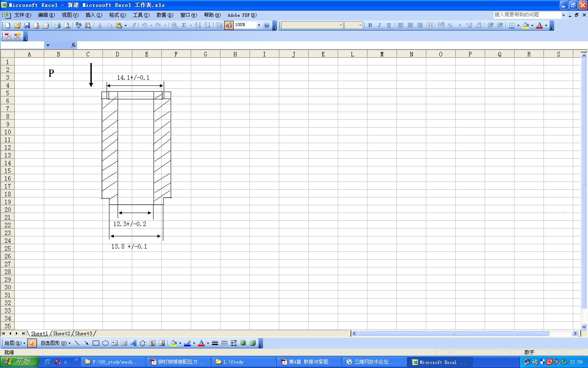This screenshot has height=368, width=588.
Task: Toggle Align Right
Action: click(419, 25)
